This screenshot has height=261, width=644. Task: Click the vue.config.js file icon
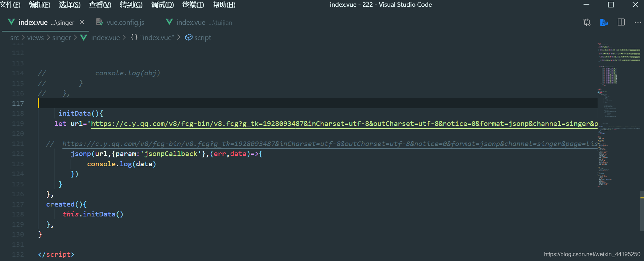[x=100, y=22]
